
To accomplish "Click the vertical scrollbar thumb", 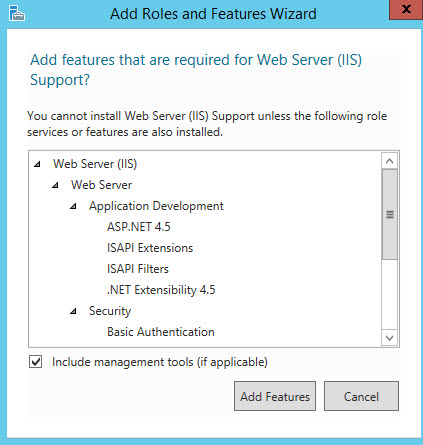I will (389, 214).
